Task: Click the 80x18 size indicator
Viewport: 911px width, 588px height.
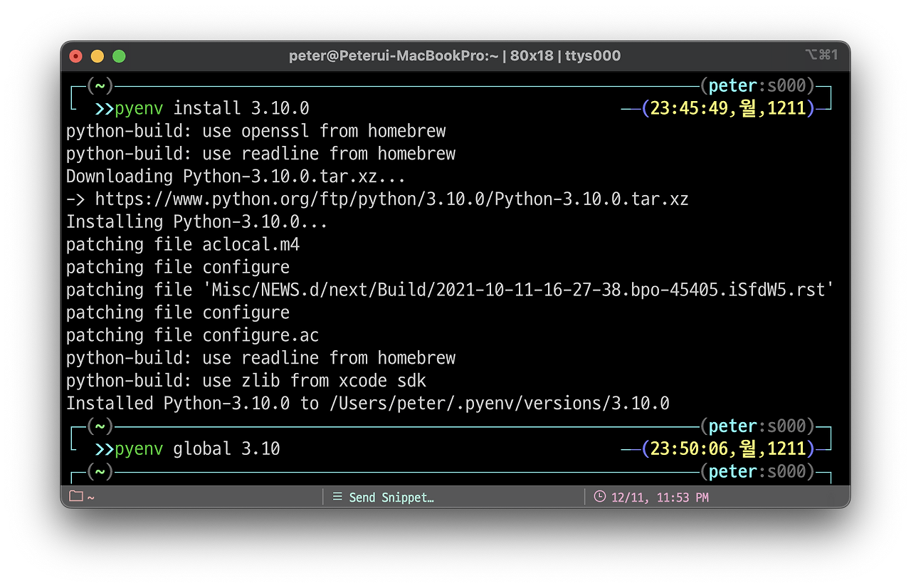Action: [531, 55]
